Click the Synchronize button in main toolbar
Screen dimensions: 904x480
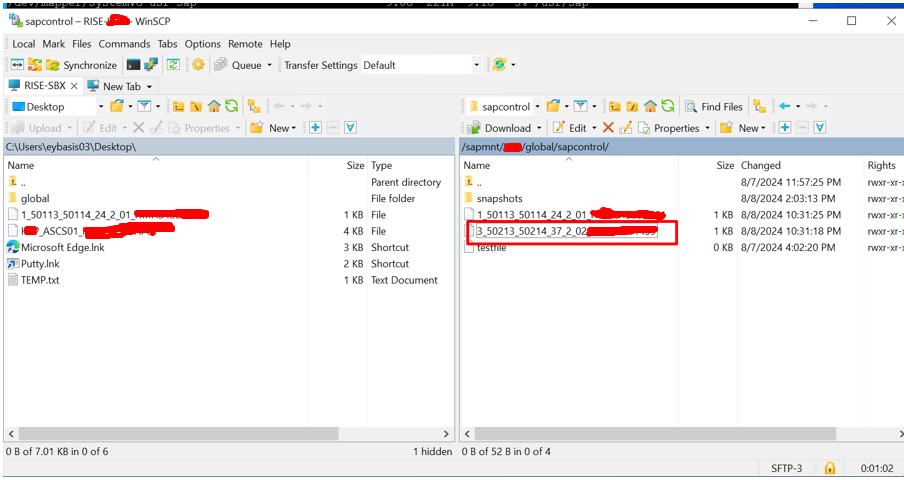[81, 65]
